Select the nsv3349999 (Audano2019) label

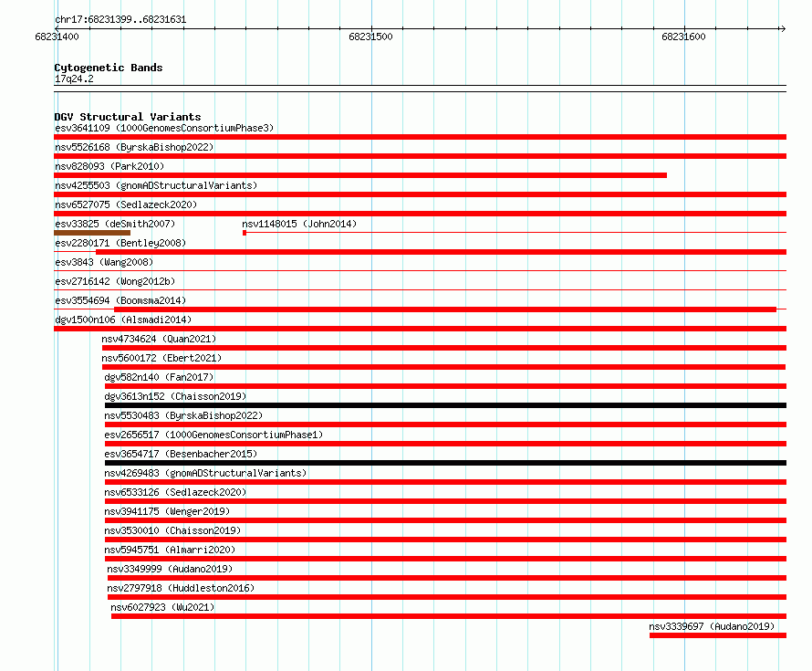pyautogui.click(x=170, y=569)
